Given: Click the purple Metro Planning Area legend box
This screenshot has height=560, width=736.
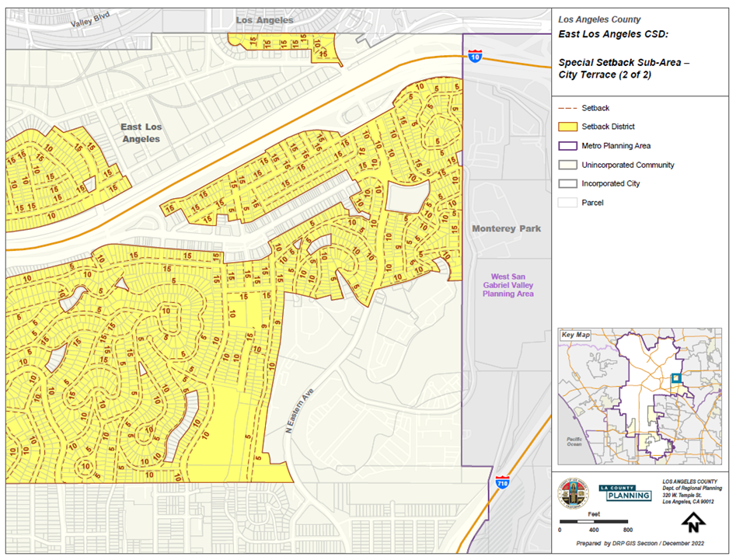Looking at the screenshot, I should coord(567,146).
